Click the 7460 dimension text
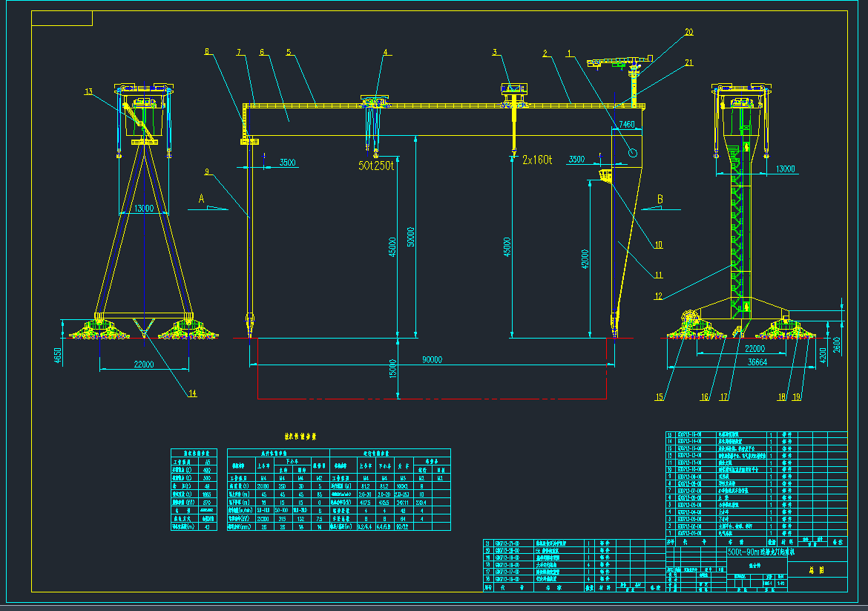 click(627, 125)
